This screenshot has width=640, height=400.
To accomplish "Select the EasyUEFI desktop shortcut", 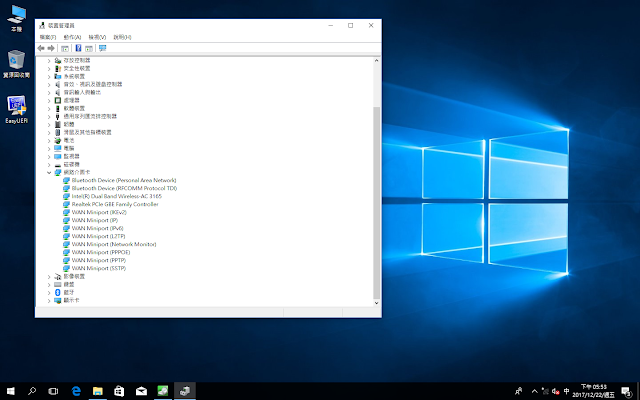I will point(16,109).
